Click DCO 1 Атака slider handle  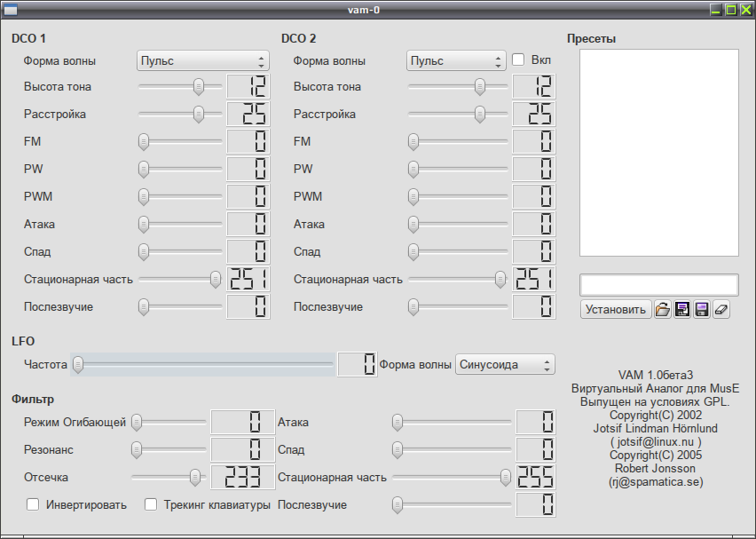144,225
